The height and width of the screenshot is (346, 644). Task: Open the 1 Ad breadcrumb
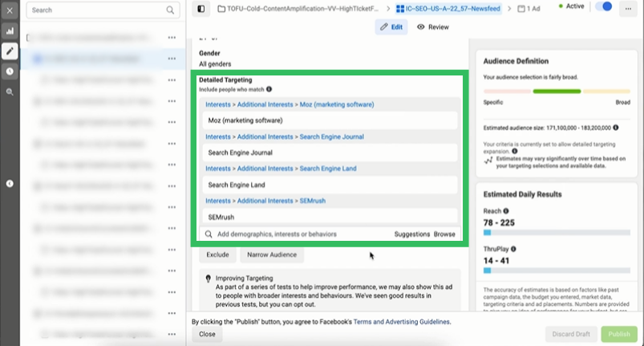[529, 9]
